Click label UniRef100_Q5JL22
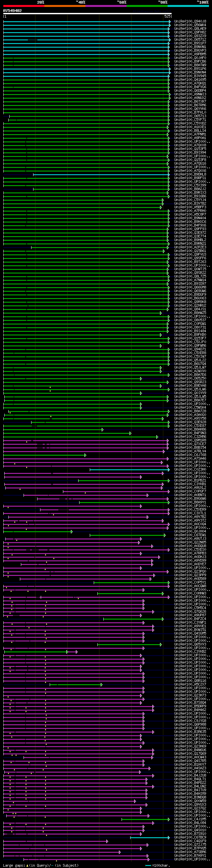Image resolution: width=212 pixels, height=868 pixels. click(190, 360)
